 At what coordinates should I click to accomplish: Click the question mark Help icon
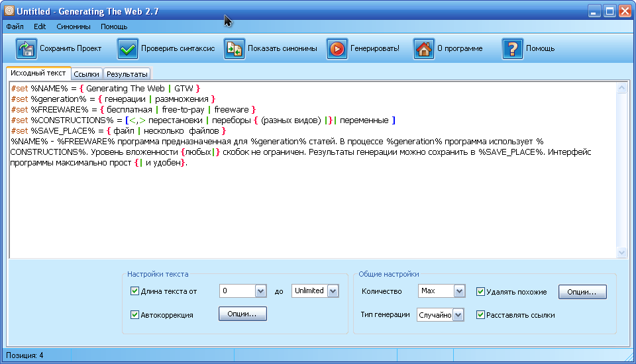pyautogui.click(x=513, y=48)
